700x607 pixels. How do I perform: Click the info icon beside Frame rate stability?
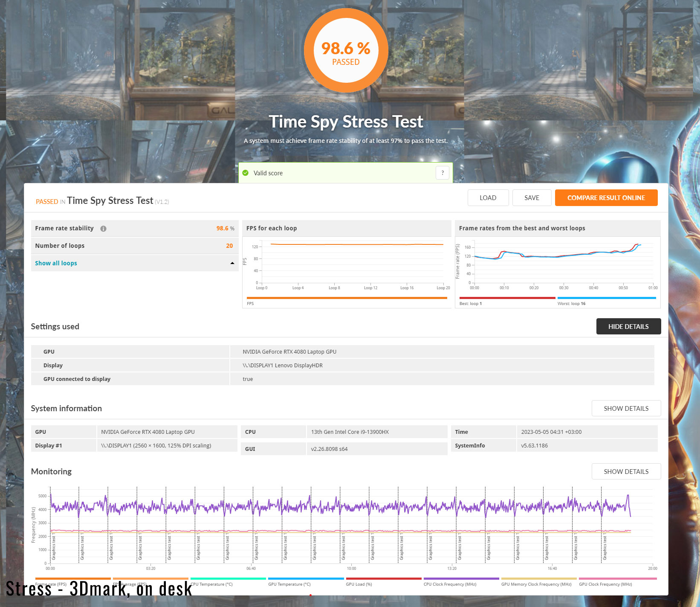click(x=103, y=229)
